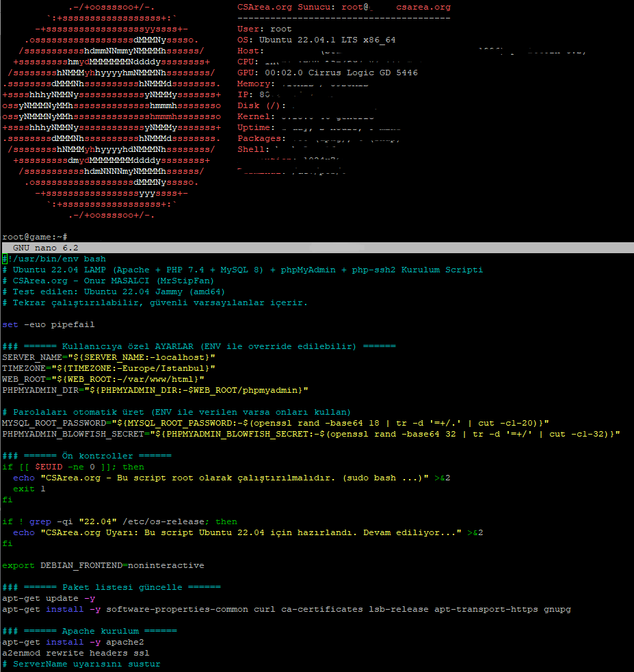
Task: Click the Ubuntu ASCII art logo
Action: 111,109
